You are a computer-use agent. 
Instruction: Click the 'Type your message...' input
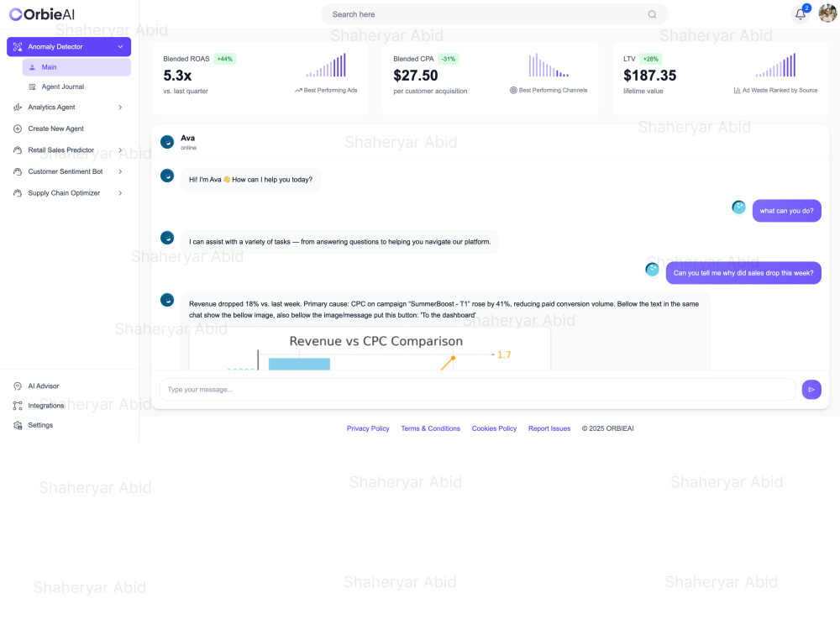click(x=477, y=390)
